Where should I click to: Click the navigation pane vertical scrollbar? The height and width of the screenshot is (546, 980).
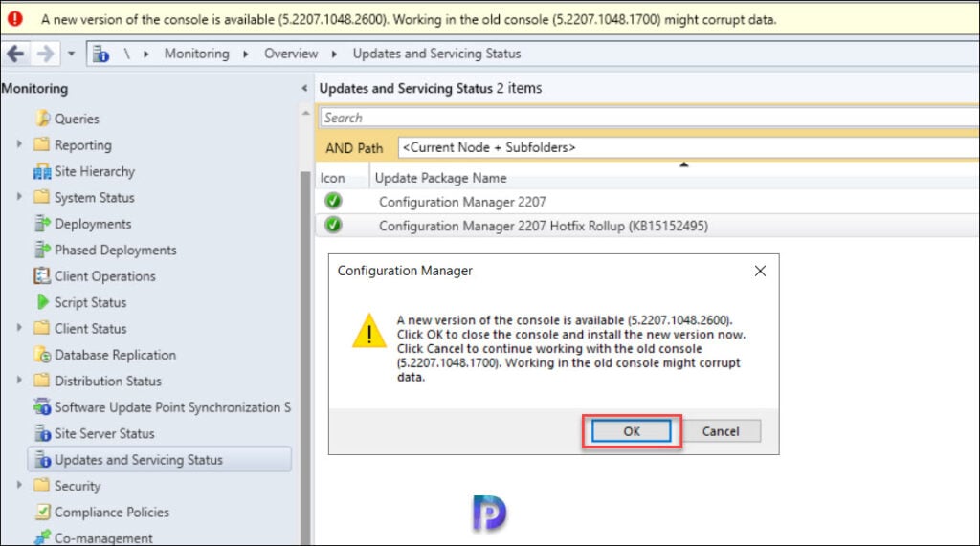[x=305, y=356]
